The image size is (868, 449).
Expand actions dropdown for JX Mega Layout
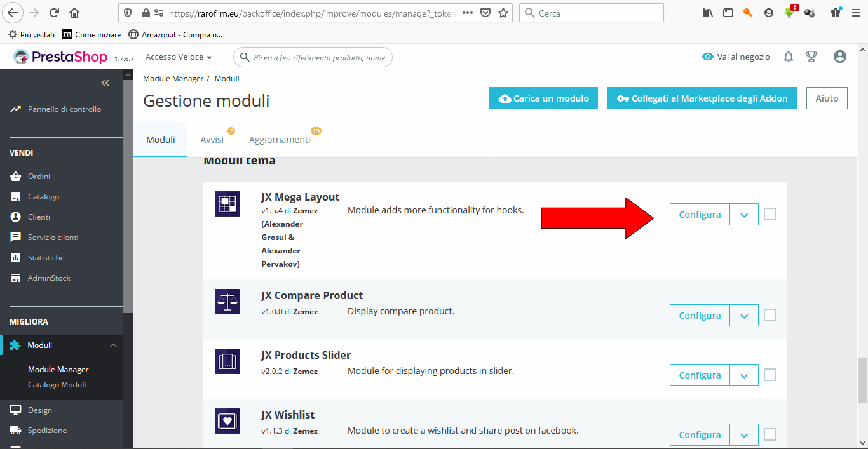point(744,215)
